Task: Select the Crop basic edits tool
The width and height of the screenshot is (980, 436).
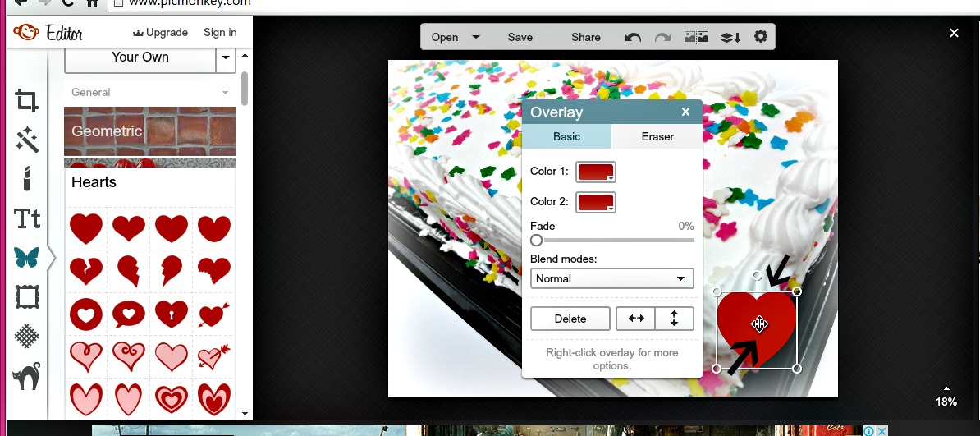Action: click(x=26, y=101)
